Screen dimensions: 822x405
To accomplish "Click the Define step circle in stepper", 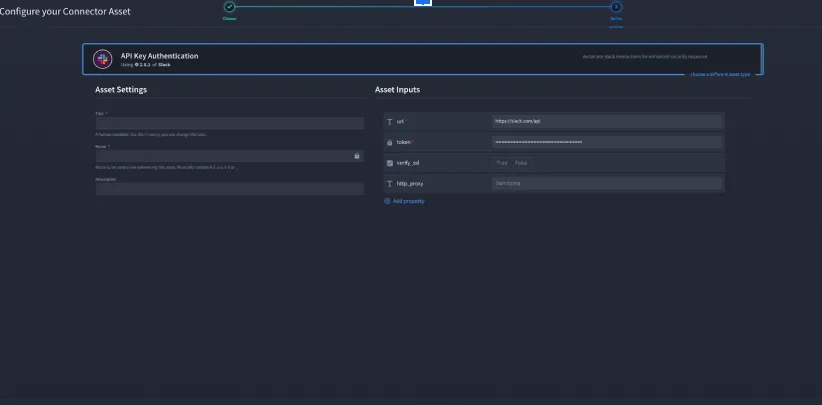I will pyautogui.click(x=616, y=7).
